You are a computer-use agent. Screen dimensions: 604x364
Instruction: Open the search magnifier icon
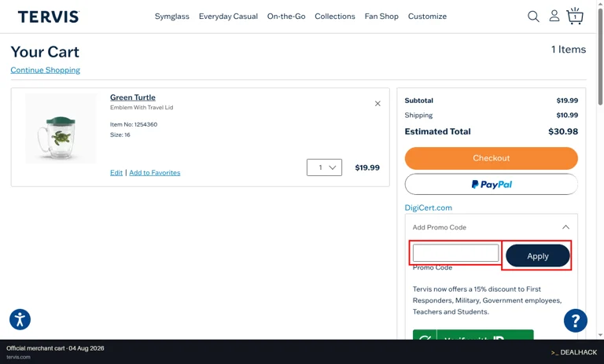(533, 17)
